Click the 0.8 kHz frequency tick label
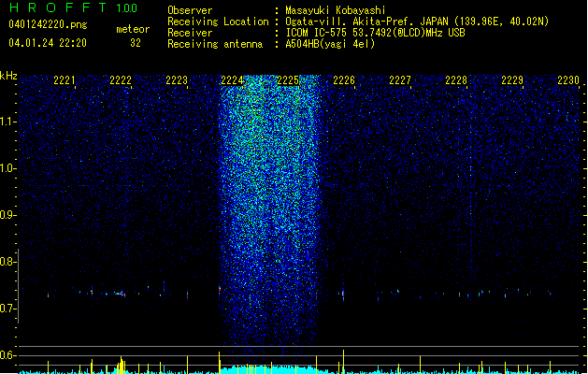Image resolution: width=588 pixels, height=374 pixels. (8, 262)
